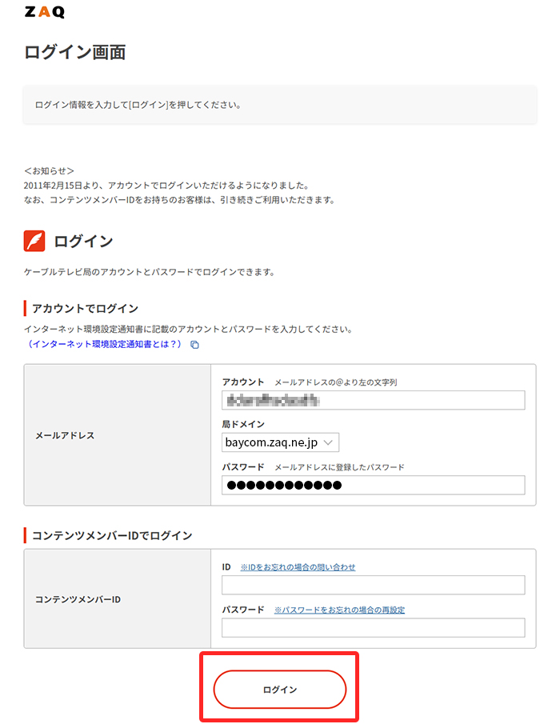
Task: Click the chevron arrow of the domain dropdown
Action: [x=328, y=442]
